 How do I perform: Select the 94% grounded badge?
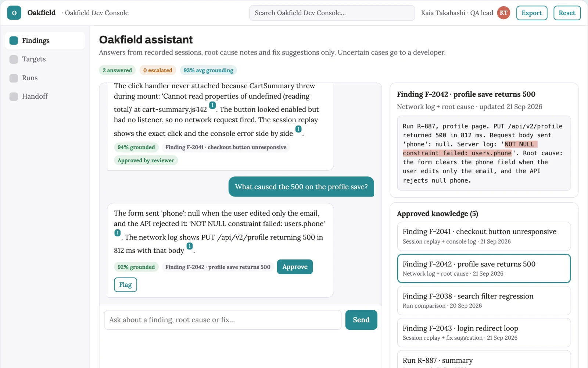pos(136,147)
